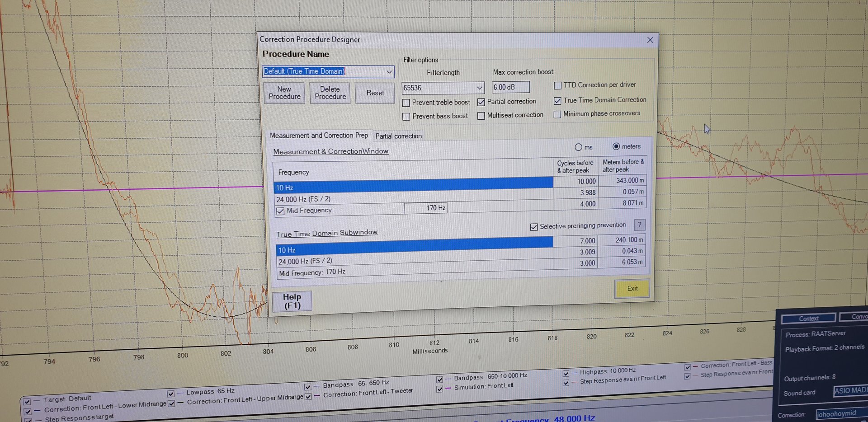Enable Prevent bass boost checkbox
This screenshot has width=868, height=422.
tap(406, 117)
